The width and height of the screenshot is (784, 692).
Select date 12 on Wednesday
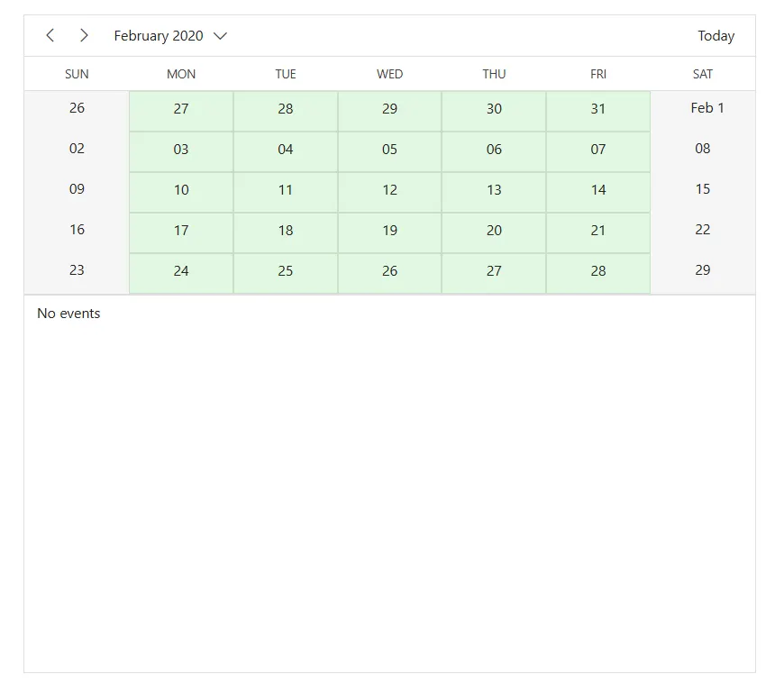click(x=389, y=192)
